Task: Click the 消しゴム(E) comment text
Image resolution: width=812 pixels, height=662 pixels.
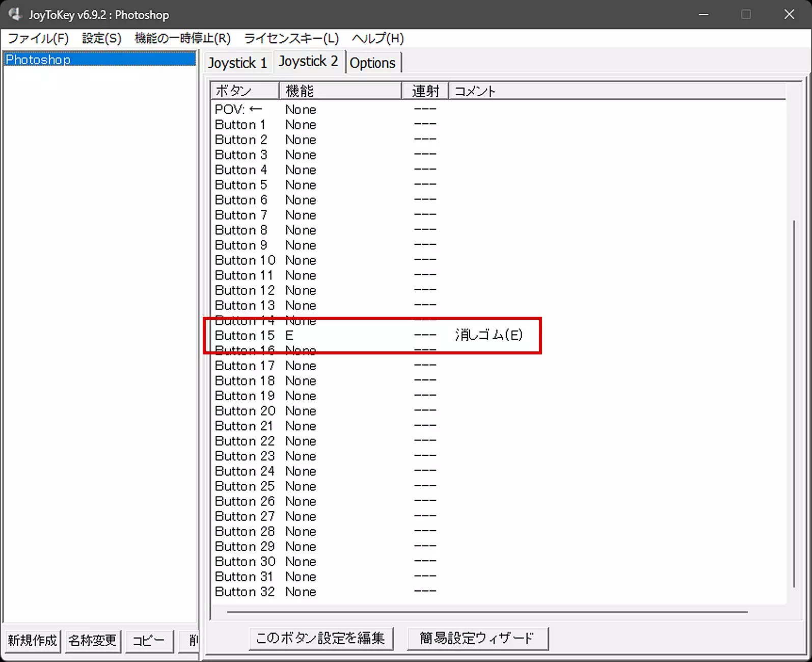Action: [489, 335]
